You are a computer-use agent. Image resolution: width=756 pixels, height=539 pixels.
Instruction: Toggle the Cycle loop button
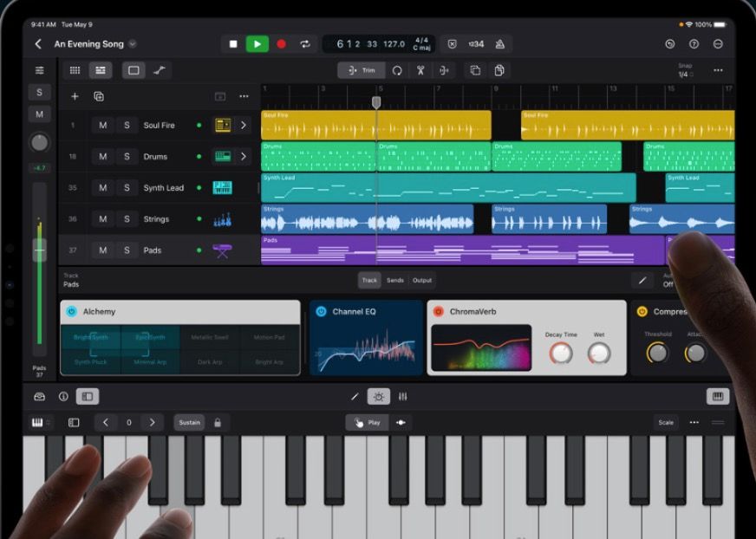305,44
